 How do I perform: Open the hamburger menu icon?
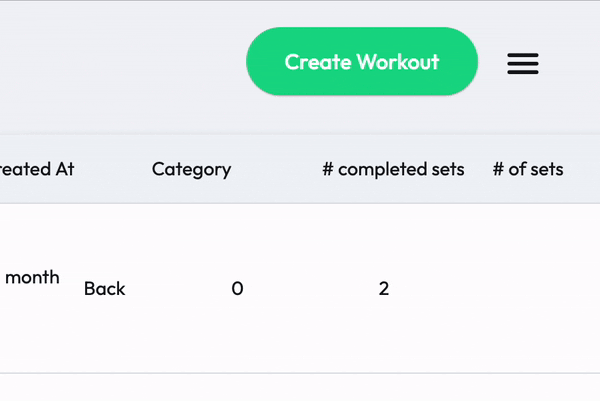tap(523, 63)
